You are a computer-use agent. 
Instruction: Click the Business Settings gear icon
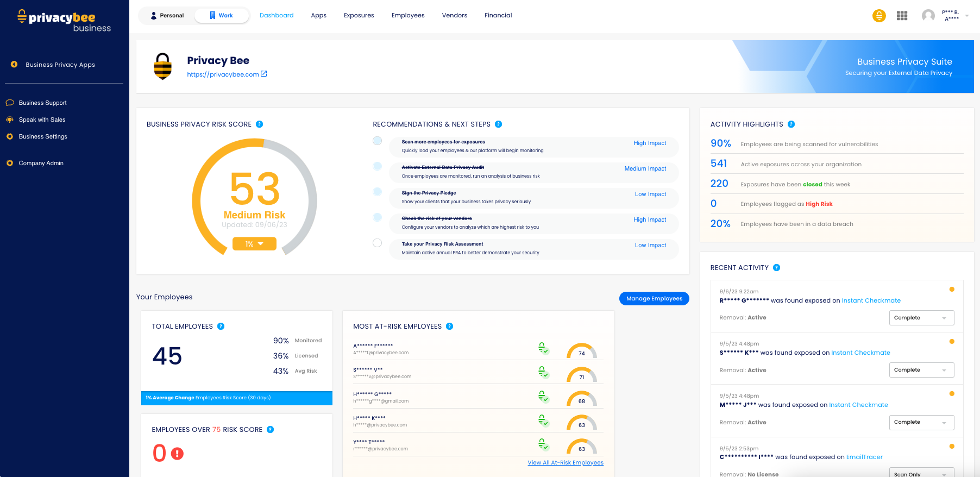point(10,136)
